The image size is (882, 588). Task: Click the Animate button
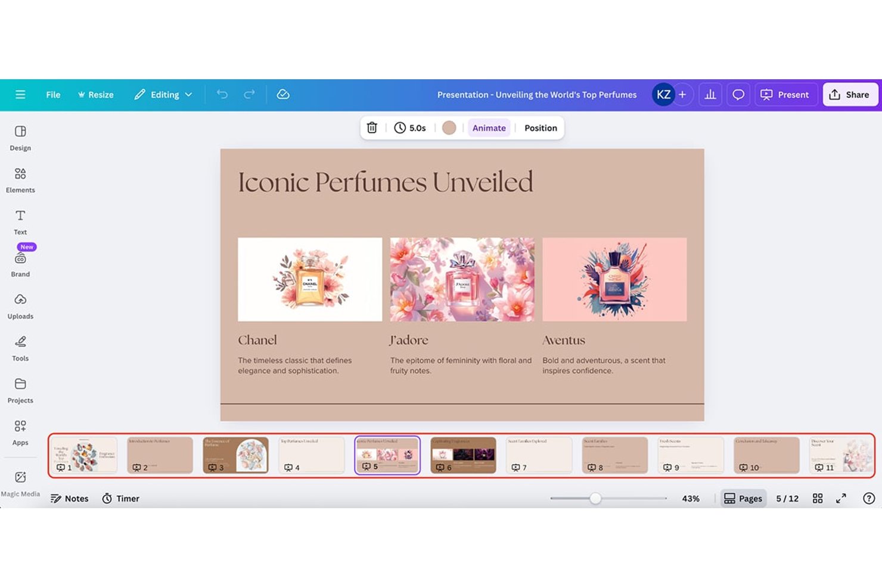(489, 127)
